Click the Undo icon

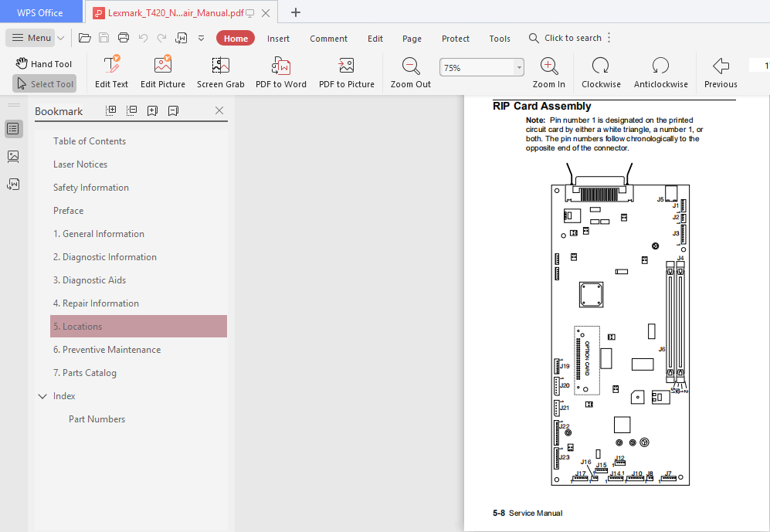[x=143, y=38]
